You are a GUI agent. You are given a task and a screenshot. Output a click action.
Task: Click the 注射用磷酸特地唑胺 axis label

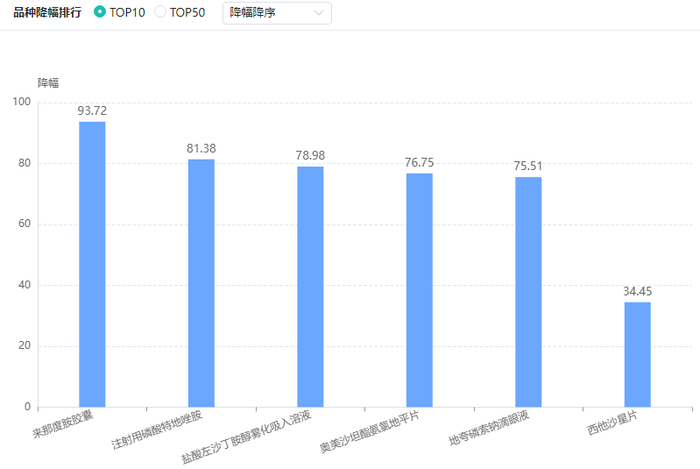(x=157, y=429)
